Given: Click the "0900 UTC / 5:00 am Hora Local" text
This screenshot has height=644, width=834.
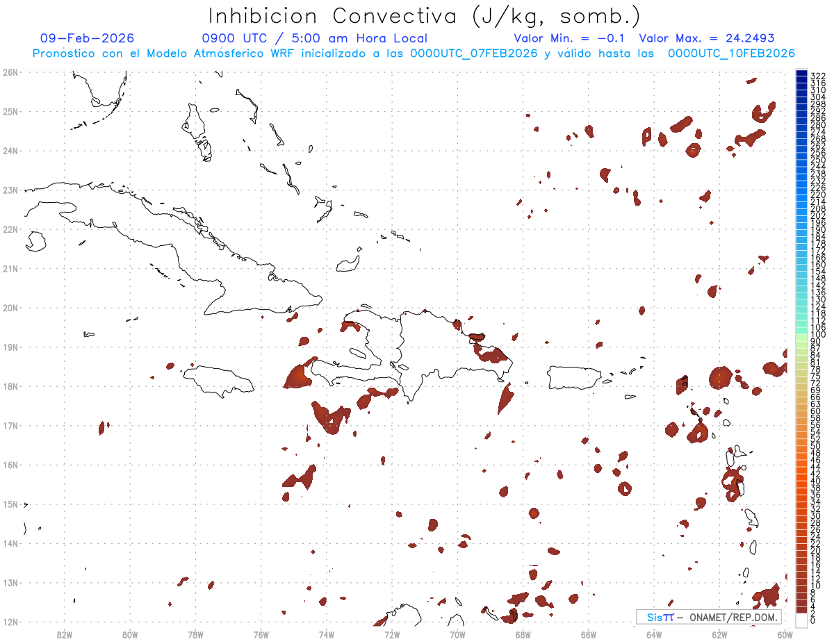Looking at the screenshot, I should click(x=314, y=38).
